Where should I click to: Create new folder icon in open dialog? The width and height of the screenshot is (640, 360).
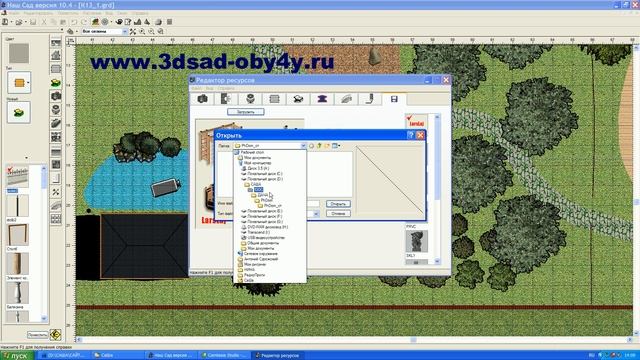point(327,146)
